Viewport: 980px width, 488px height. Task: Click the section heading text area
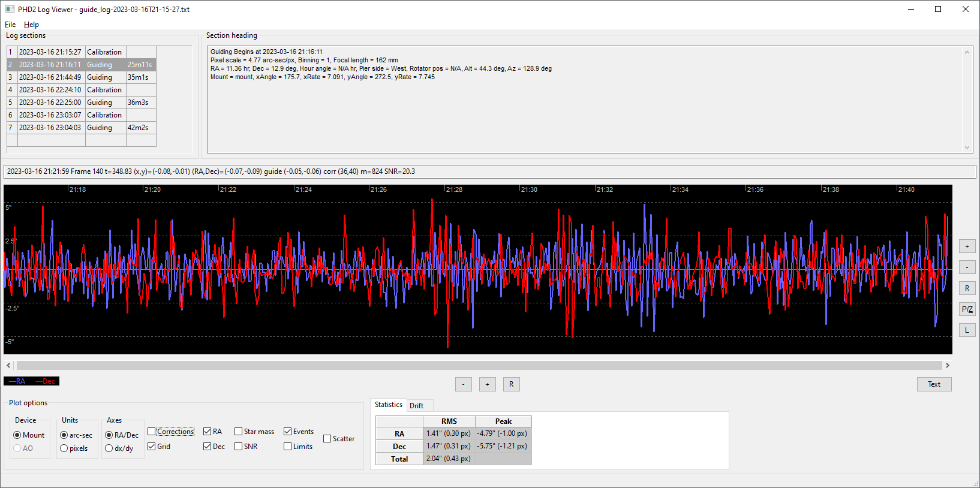(x=590, y=100)
